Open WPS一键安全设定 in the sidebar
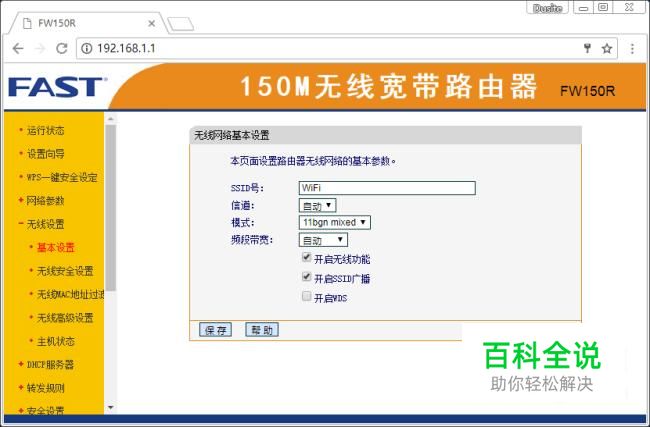Image resolution: width=650 pixels, height=427 pixels. (x=62, y=177)
